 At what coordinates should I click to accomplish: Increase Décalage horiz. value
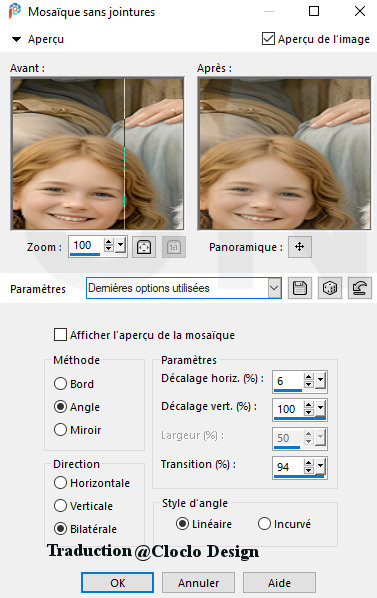(x=309, y=377)
